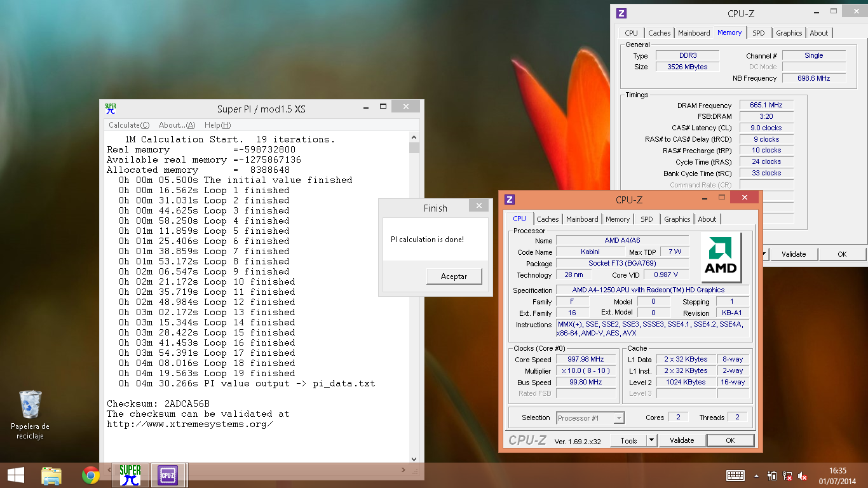
Task: Switch to About tab in front CPU-Z
Action: click(707, 219)
